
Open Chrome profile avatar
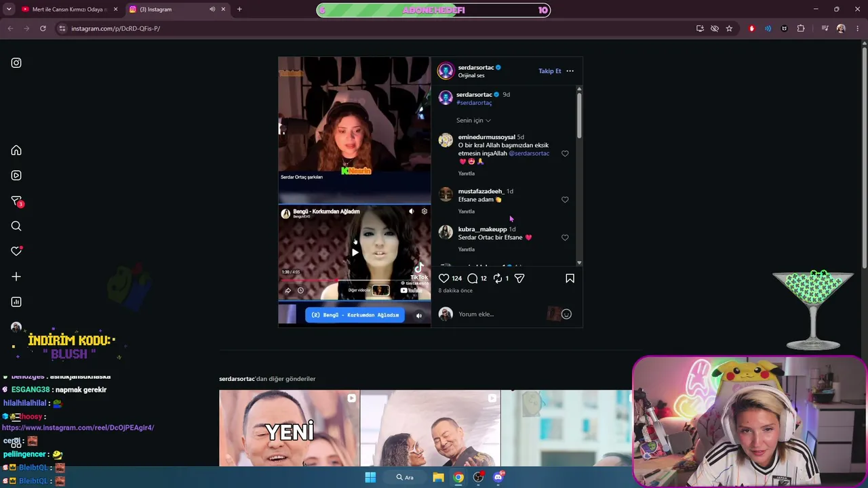(x=841, y=28)
